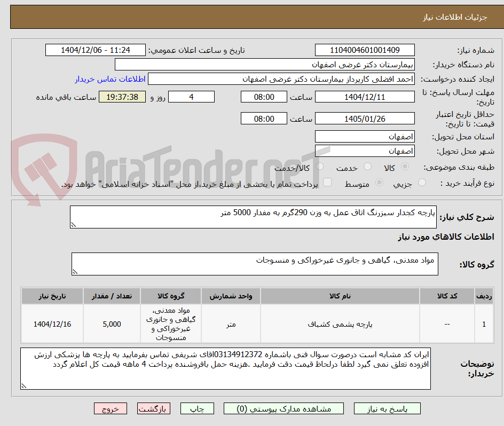Click the need date cell 1404/12/16
Image resolution: width=504 pixels, height=426 pixels.
pyautogui.click(x=52, y=324)
